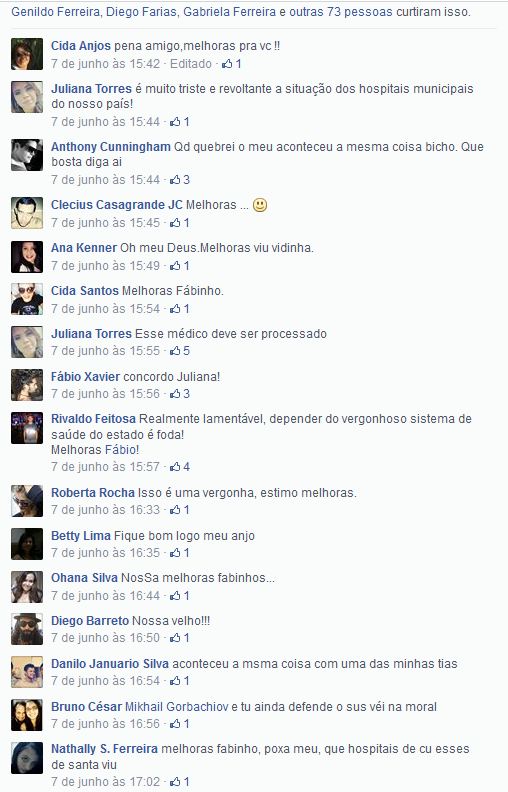Click the 'Editado' link on Cida Anjos's comment
The width and height of the screenshot is (508, 792).
[191, 64]
